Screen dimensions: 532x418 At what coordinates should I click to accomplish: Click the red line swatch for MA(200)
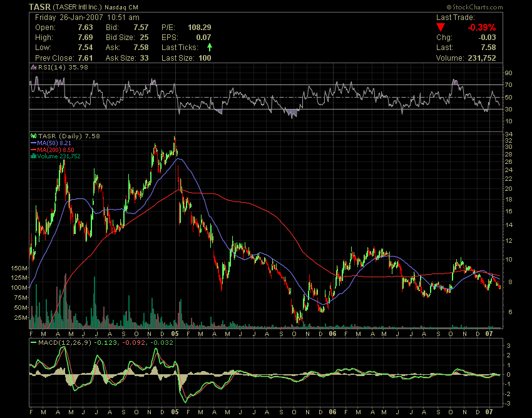[x=33, y=150]
